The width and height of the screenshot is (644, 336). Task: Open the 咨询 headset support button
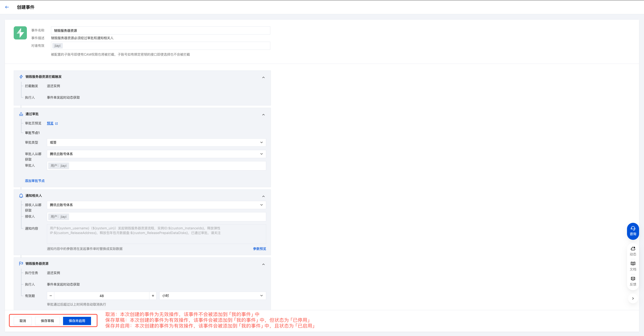pyautogui.click(x=633, y=231)
